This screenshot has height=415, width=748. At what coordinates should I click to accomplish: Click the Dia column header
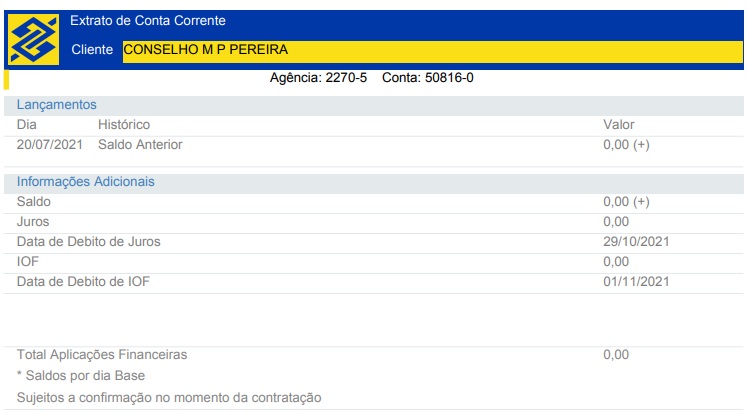coord(27,125)
